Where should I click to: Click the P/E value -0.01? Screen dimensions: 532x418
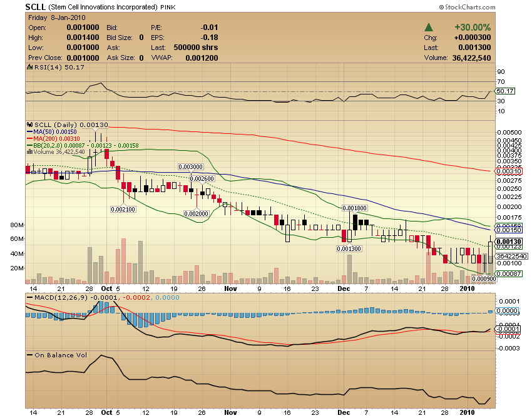[209, 28]
